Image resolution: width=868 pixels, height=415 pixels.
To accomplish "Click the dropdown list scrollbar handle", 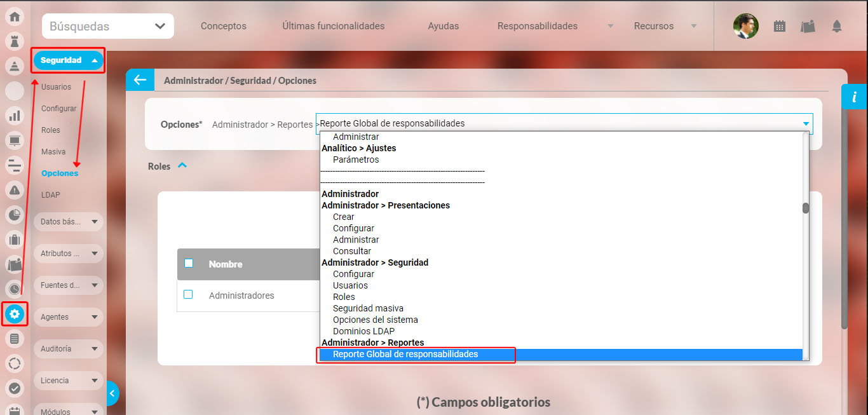I will pos(806,208).
